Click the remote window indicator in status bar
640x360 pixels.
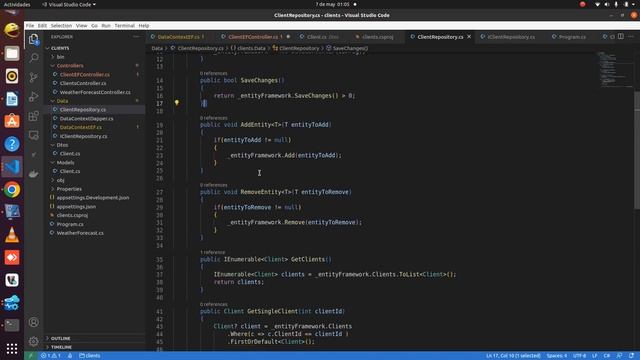31,356
